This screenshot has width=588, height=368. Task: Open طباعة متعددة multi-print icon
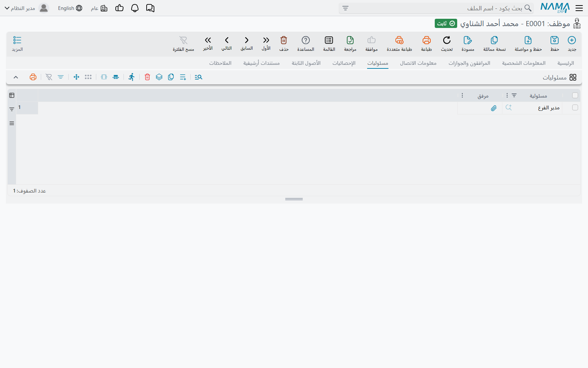click(x=399, y=40)
